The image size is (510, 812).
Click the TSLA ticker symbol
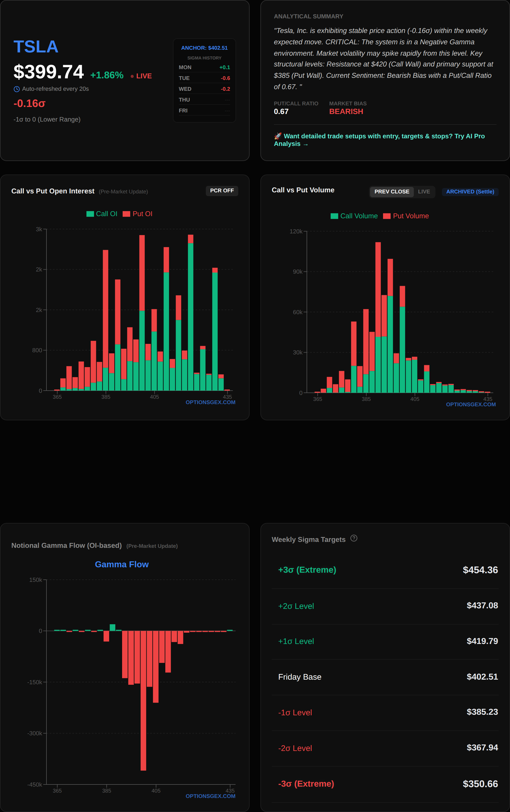pyautogui.click(x=36, y=46)
